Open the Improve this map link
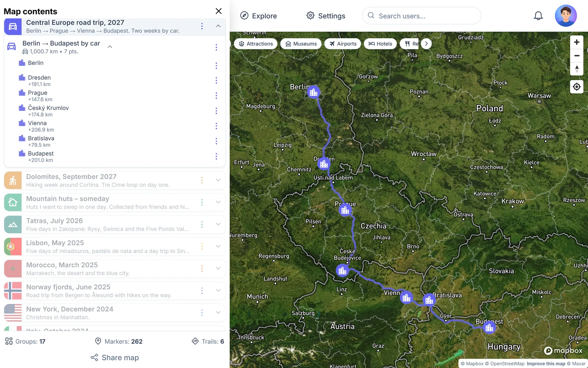Viewport: 588px width, 368px height. [x=546, y=364]
